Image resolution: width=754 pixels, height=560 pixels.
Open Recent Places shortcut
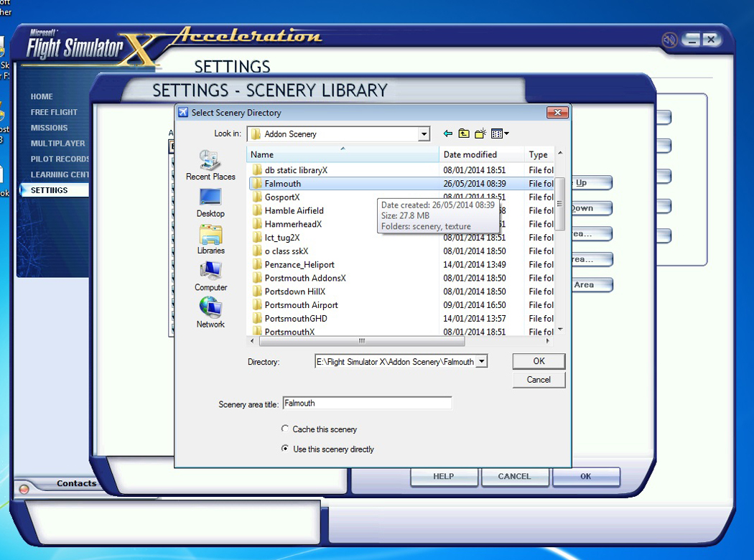pyautogui.click(x=210, y=165)
